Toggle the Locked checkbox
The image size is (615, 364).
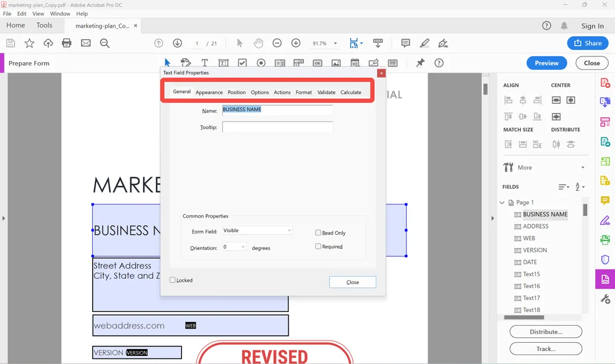[x=173, y=280]
